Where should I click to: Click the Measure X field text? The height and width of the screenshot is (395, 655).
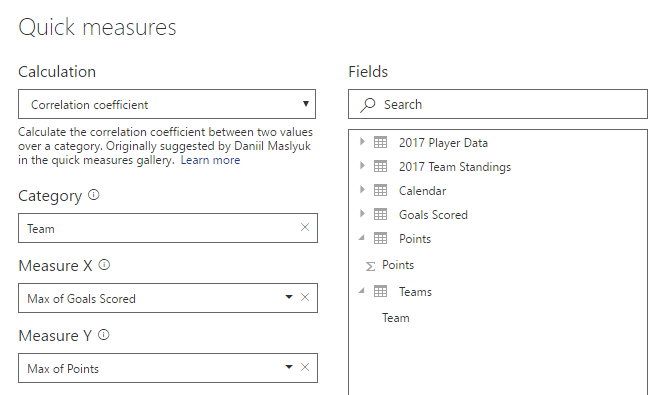click(x=81, y=299)
